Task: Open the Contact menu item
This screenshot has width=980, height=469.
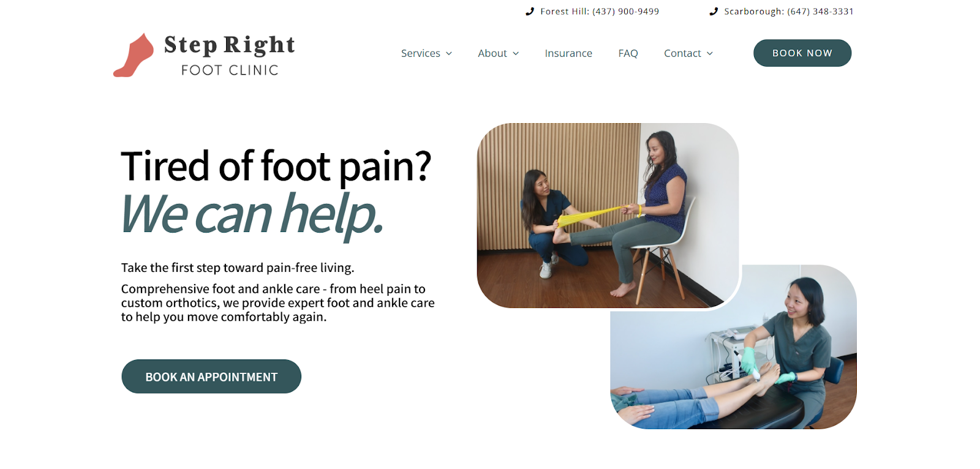Action: tap(682, 53)
